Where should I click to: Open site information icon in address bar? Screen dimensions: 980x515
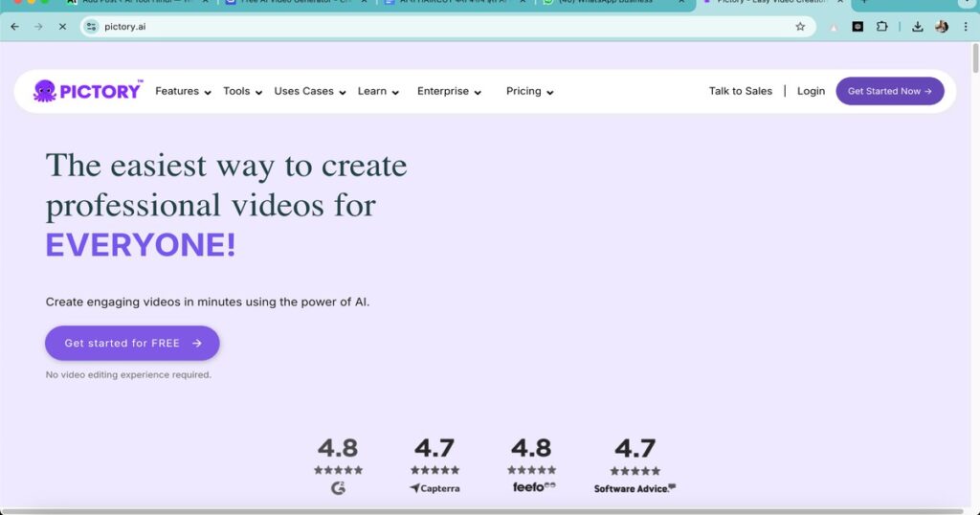coord(91,26)
